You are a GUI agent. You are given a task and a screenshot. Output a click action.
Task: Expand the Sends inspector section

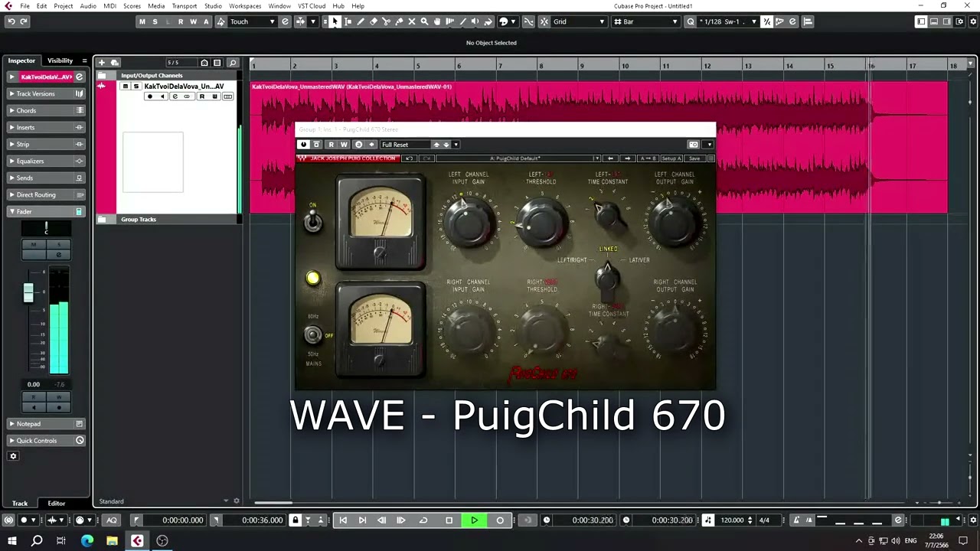[46, 178]
